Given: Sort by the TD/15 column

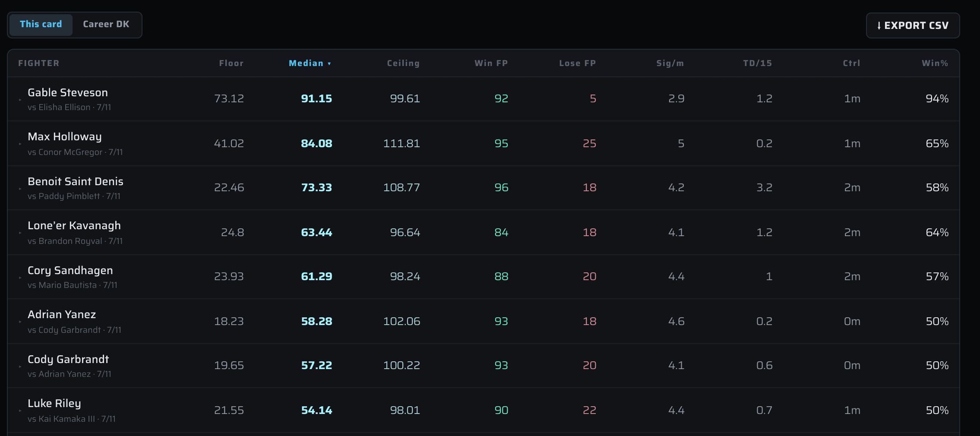Looking at the screenshot, I should (758, 63).
